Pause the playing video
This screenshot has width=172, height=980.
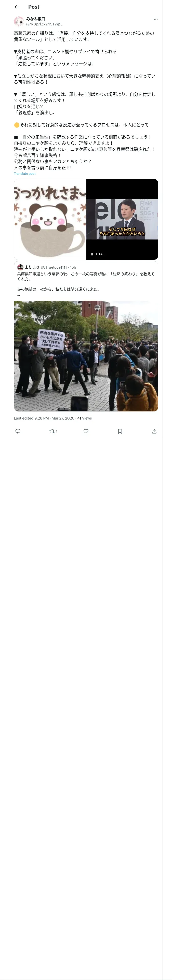92,254
